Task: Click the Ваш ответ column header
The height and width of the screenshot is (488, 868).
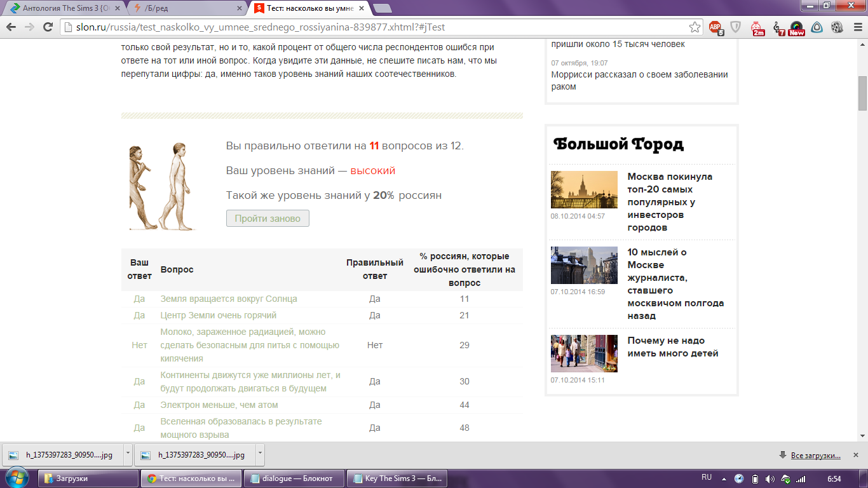Action: 140,269
